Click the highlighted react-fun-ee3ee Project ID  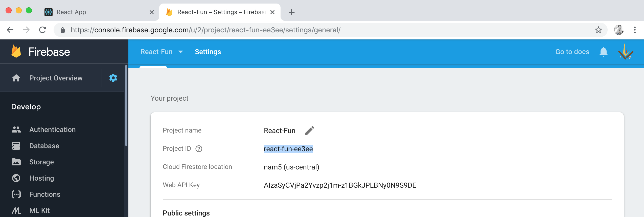pyautogui.click(x=288, y=149)
